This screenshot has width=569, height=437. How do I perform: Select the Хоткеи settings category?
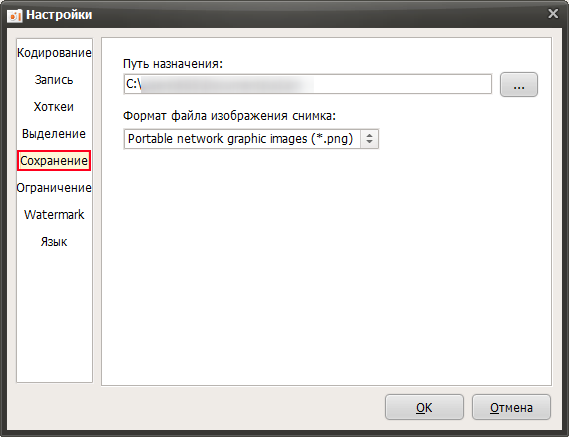pos(54,107)
